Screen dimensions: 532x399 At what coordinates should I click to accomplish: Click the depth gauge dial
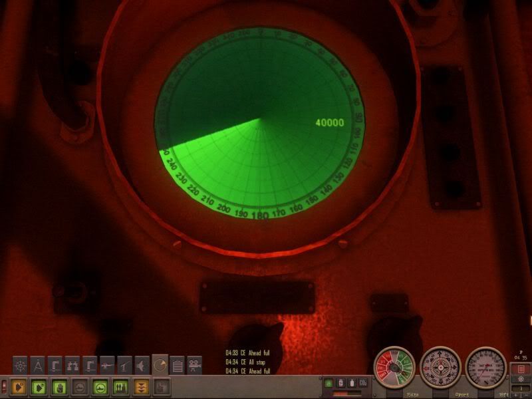[486, 368]
